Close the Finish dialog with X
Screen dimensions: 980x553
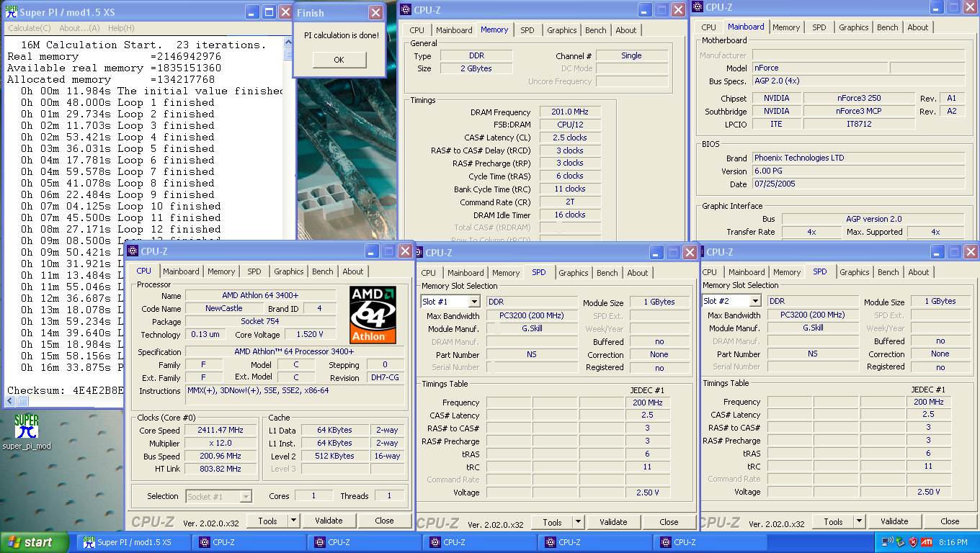[375, 12]
